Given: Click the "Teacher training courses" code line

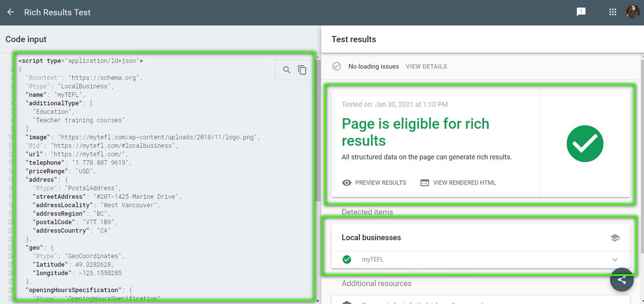Looking at the screenshot, I should click(78, 120).
